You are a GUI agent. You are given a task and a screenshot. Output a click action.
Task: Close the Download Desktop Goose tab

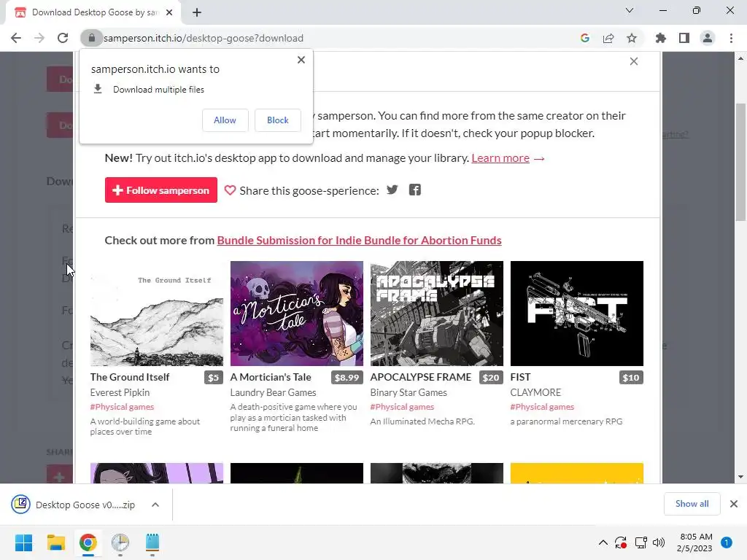click(x=169, y=12)
